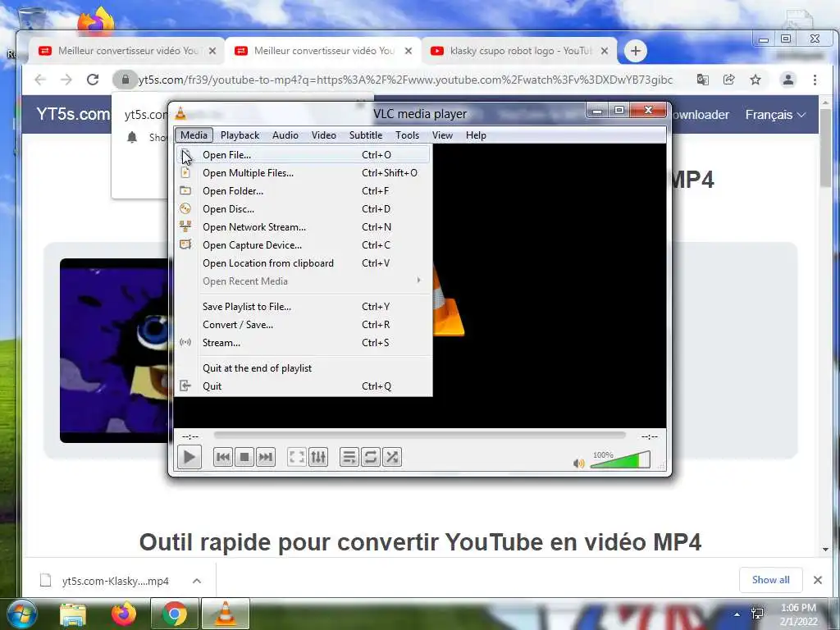Go back in Chrome
The width and height of the screenshot is (840, 630).
[x=40, y=80]
